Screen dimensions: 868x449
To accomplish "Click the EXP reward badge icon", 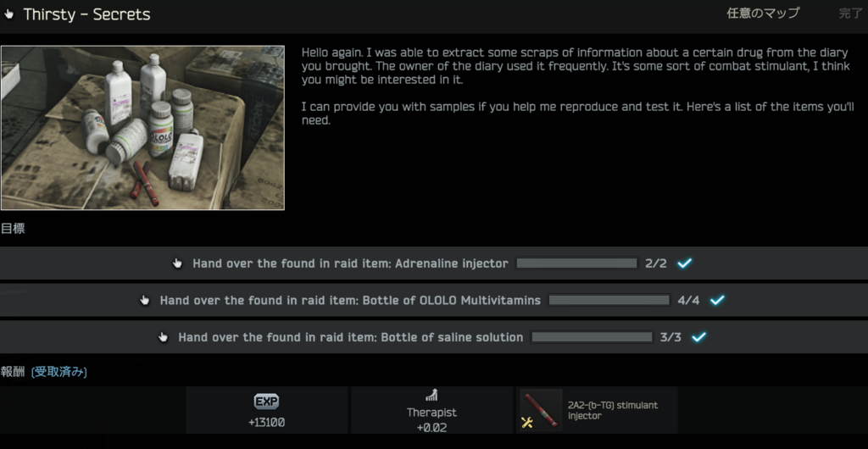I will point(266,402).
